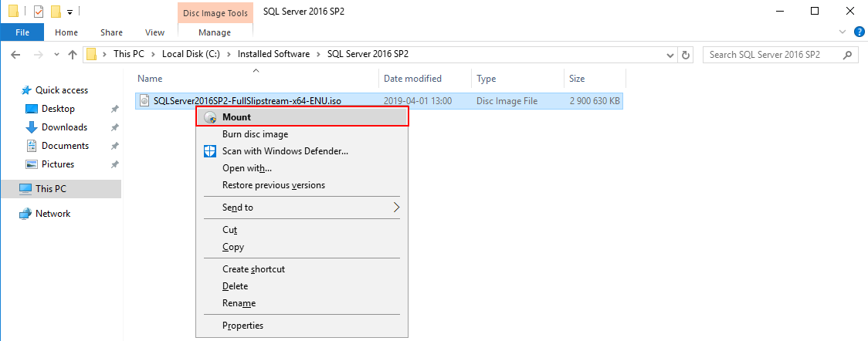
Task: Switch to the Home ribbon tab
Action: (x=66, y=32)
